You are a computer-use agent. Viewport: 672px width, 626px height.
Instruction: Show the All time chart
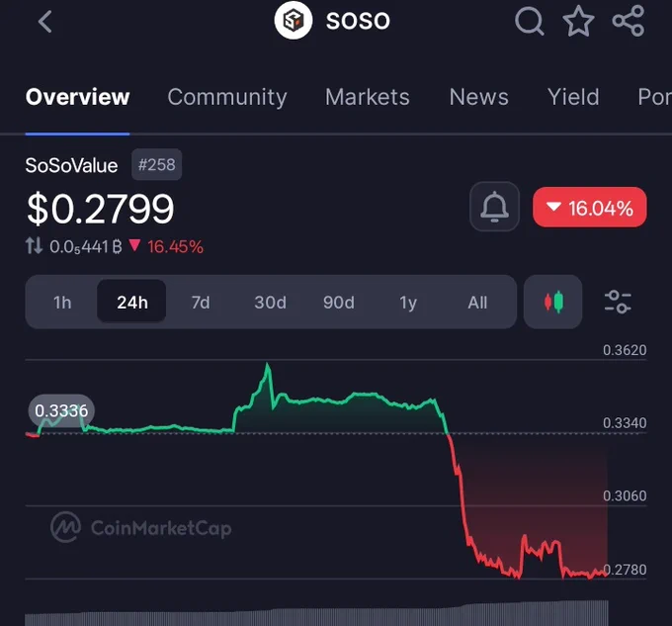click(x=477, y=303)
